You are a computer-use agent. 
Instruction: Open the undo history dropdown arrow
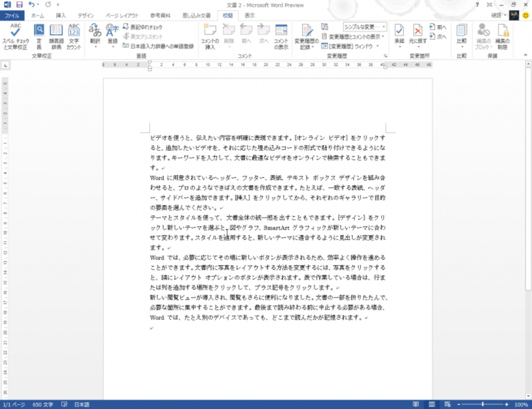coord(37,5)
